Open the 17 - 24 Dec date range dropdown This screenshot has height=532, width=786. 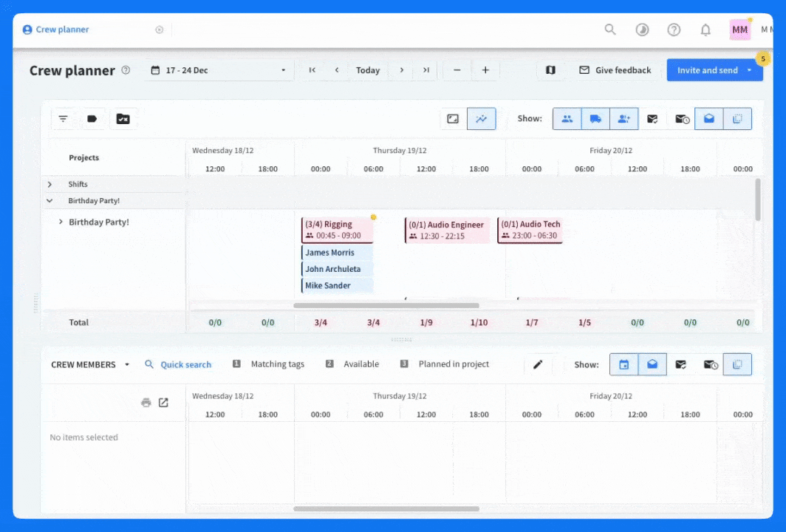219,70
